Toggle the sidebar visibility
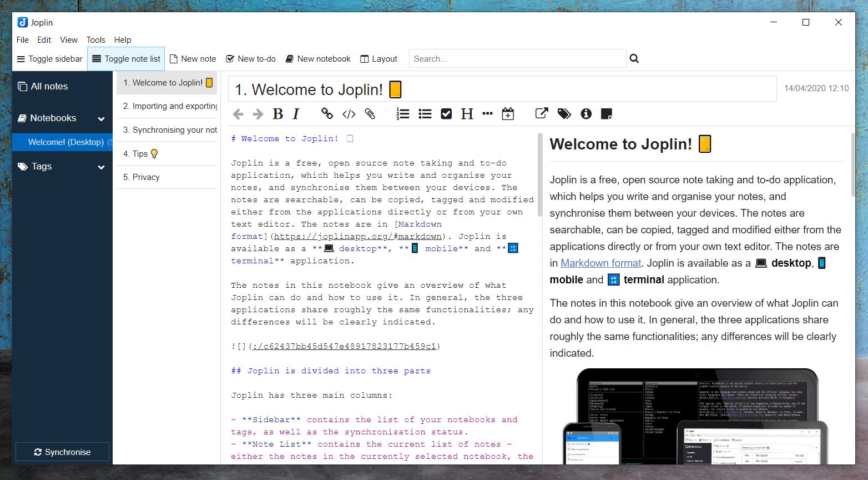This screenshot has width=868, height=480. click(x=50, y=59)
